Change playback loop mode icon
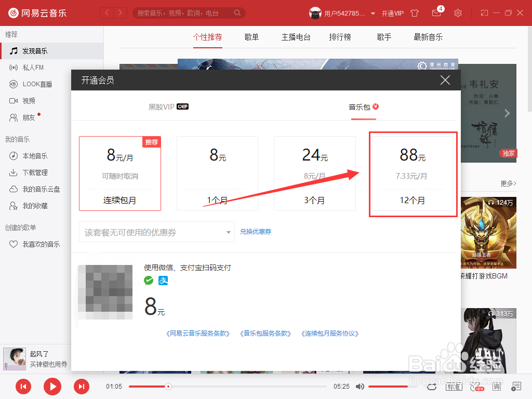532x399 pixels. pos(432,387)
